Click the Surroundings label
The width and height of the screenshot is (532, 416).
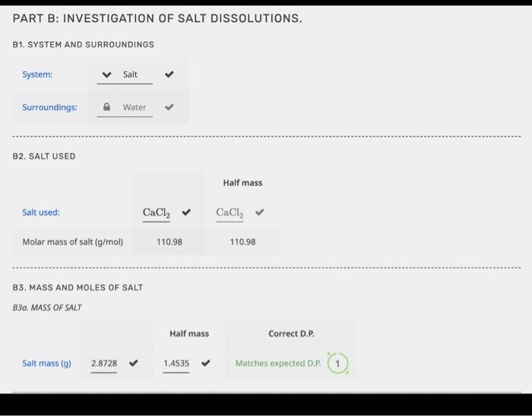49,107
